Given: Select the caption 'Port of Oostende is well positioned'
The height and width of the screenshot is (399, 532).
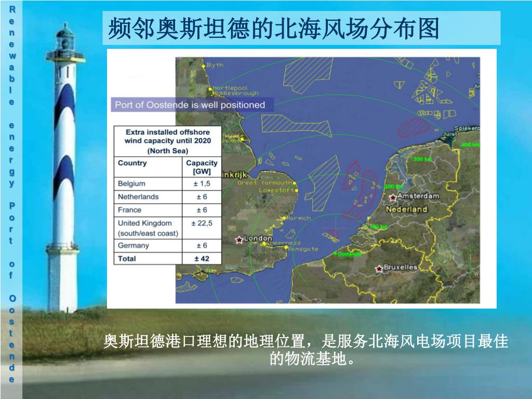Looking at the screenshot, I should (190, 105).
